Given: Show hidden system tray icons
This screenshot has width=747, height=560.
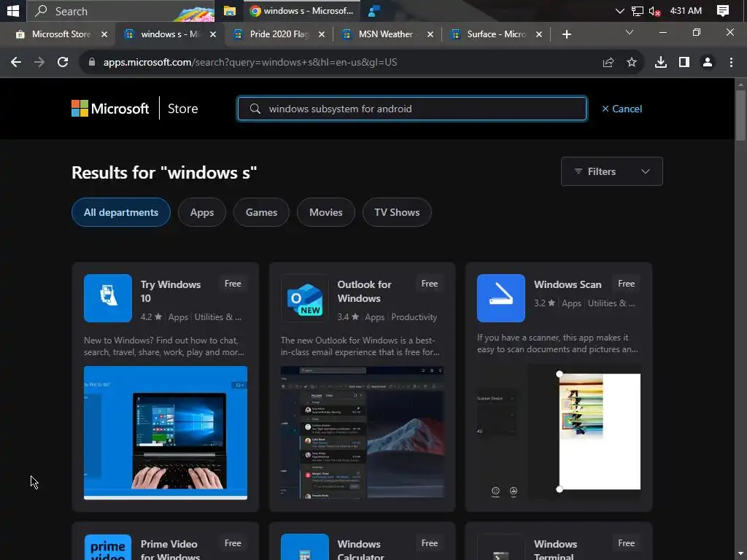Looking at the screenshot, I should pos(619,10).
